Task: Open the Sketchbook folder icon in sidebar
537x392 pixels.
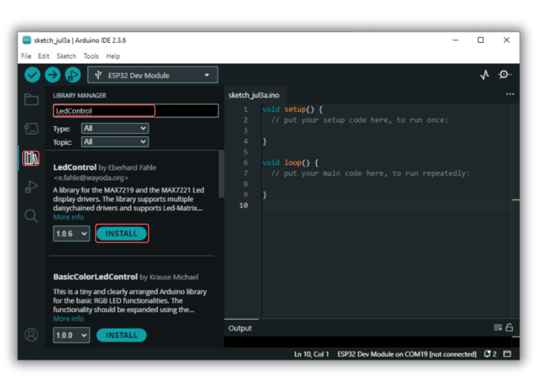Action: pos(31,100)
